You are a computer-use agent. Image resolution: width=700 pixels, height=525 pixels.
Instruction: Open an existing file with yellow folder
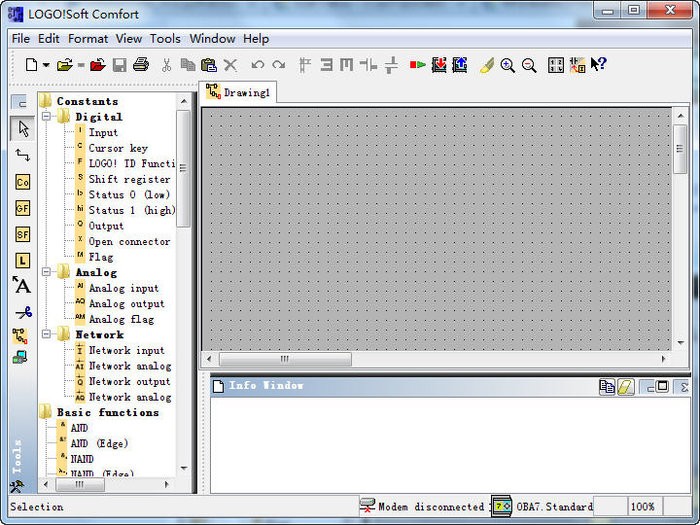pos(65,65)
